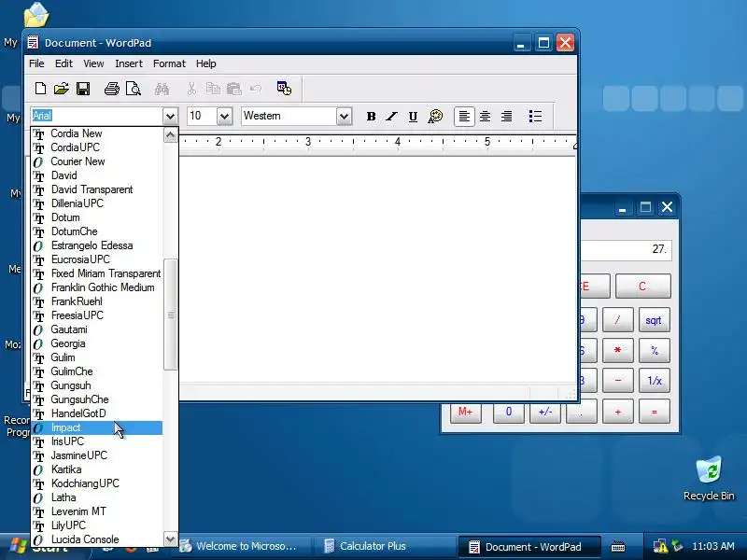Open the Format menu
This screenshot has width=747, height=560.
(x=169, y=63)
